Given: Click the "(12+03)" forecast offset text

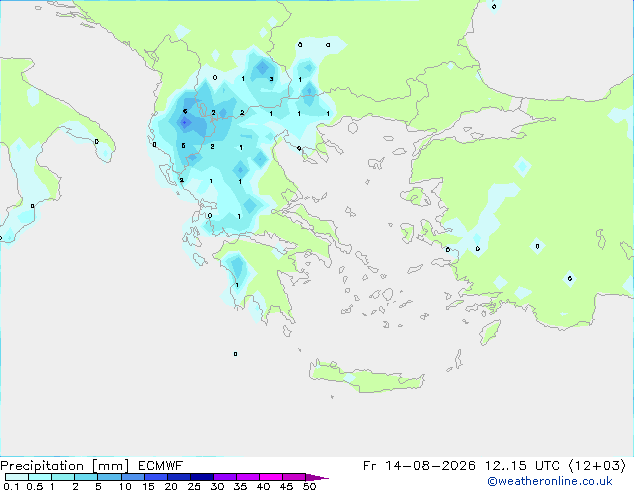Looking at the screenshot, I should [597, 466].
